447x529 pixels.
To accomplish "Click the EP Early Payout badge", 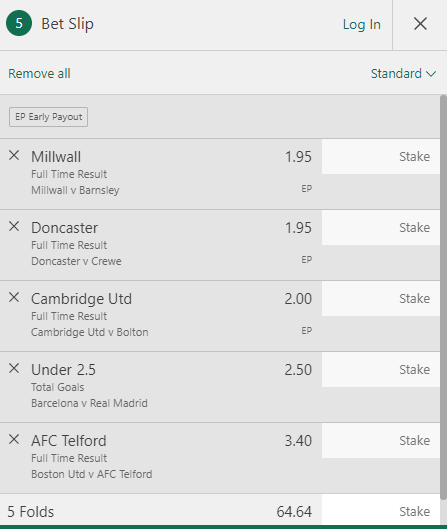I will pos(48,117).
